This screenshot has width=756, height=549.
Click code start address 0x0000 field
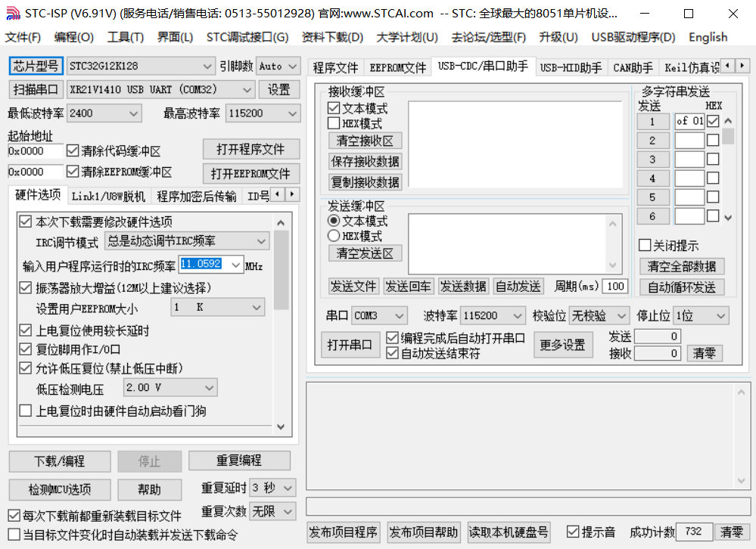coord(36,150)
